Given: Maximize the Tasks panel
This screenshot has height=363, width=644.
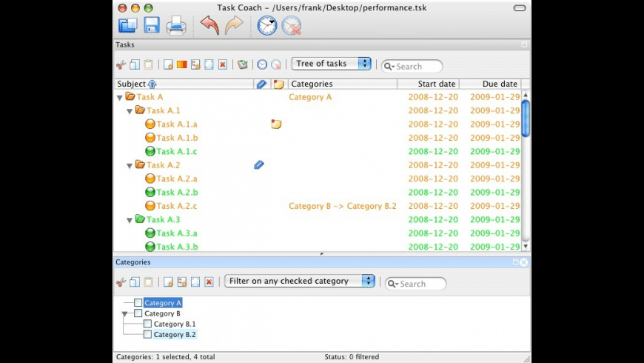Looking at the screenshot, I should 524,44.
